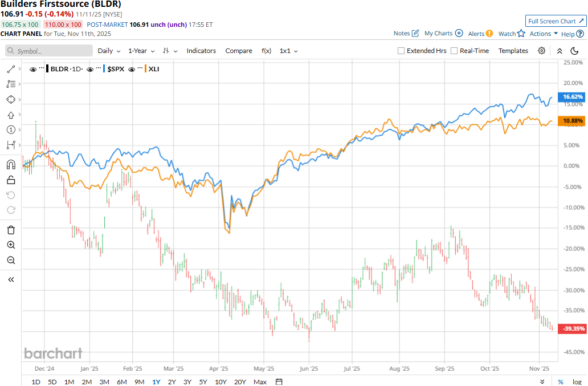Open the Daily interval dropdown
This screenshot has width=588, height=386.
109,51
